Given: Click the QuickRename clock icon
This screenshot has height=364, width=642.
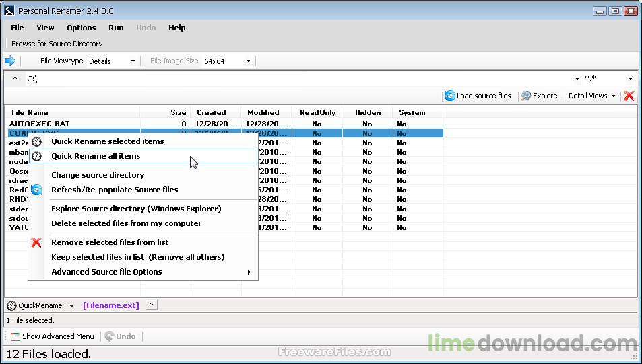Looking at the screenshot, I should pos(12,305).
